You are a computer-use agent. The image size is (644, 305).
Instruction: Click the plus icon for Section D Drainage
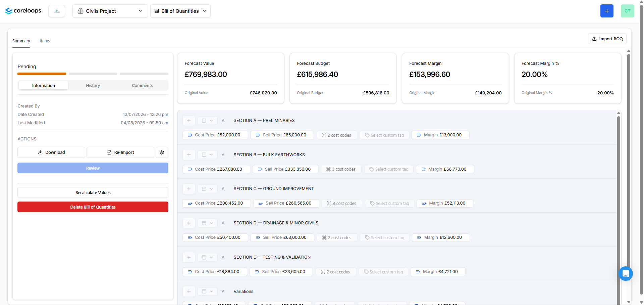click(x=189, y=223)
